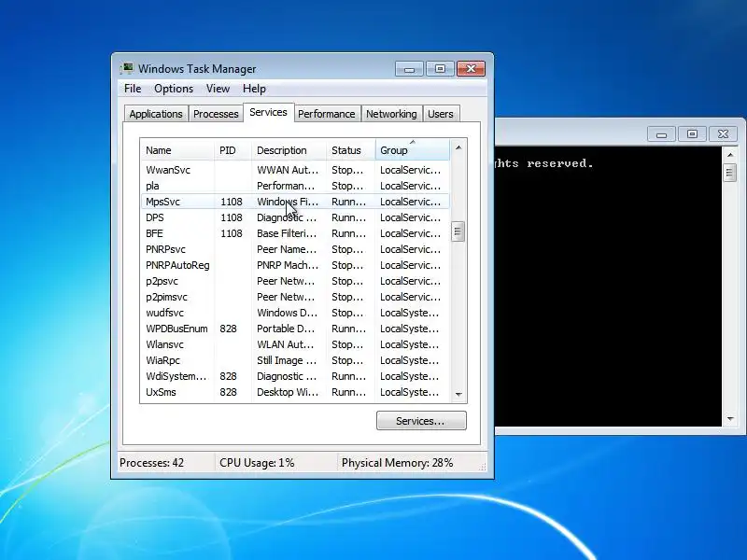
Task: Switch to the Networking tab
Action: 391,114
